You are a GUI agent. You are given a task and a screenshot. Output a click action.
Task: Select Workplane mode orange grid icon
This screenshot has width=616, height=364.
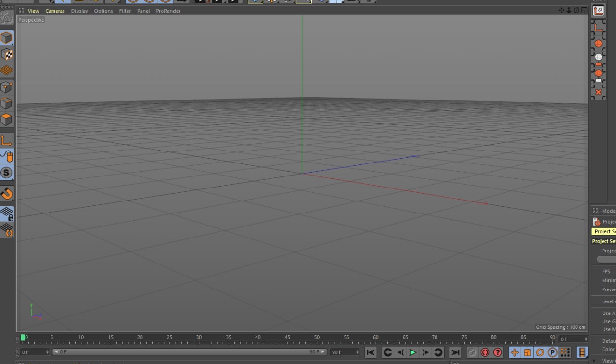coord(6,70)
